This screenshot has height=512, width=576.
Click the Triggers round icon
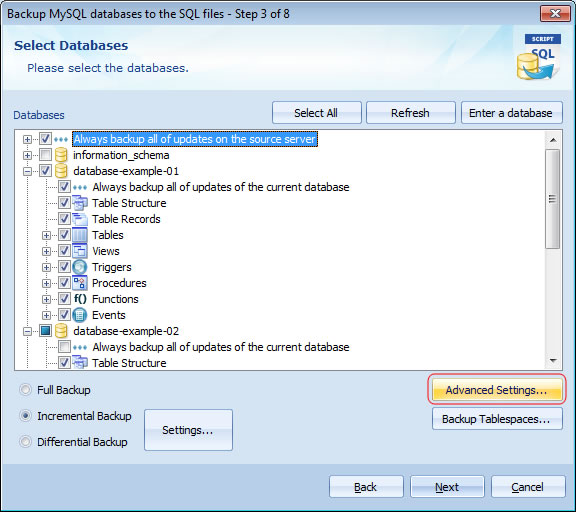tap(80, 267)
